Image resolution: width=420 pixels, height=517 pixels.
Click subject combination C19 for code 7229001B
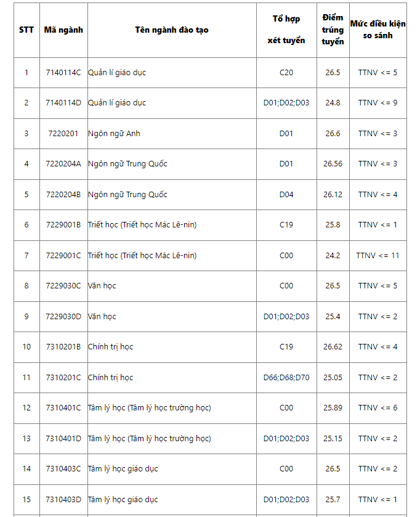tap(286, 225)
